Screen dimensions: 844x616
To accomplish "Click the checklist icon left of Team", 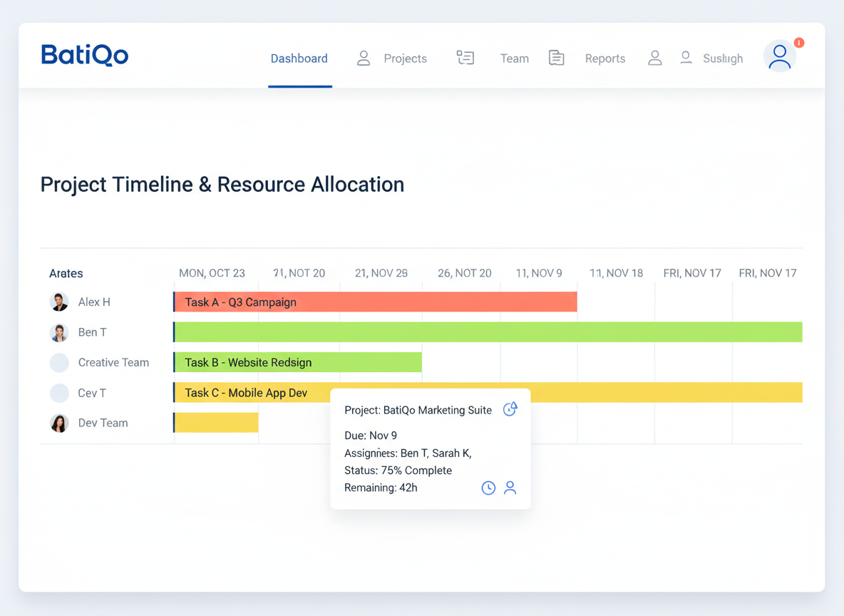I will coord(465,58).
